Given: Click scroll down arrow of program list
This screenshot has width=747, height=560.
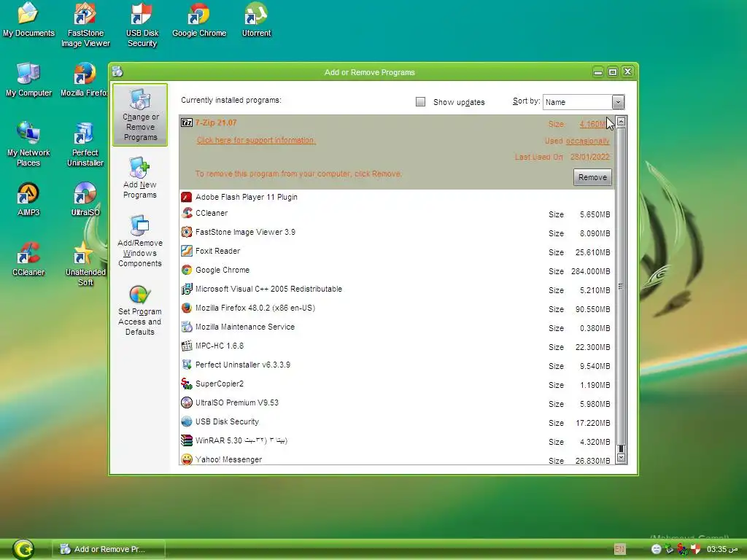Looking at the screenshot, I should coord(621,458).
